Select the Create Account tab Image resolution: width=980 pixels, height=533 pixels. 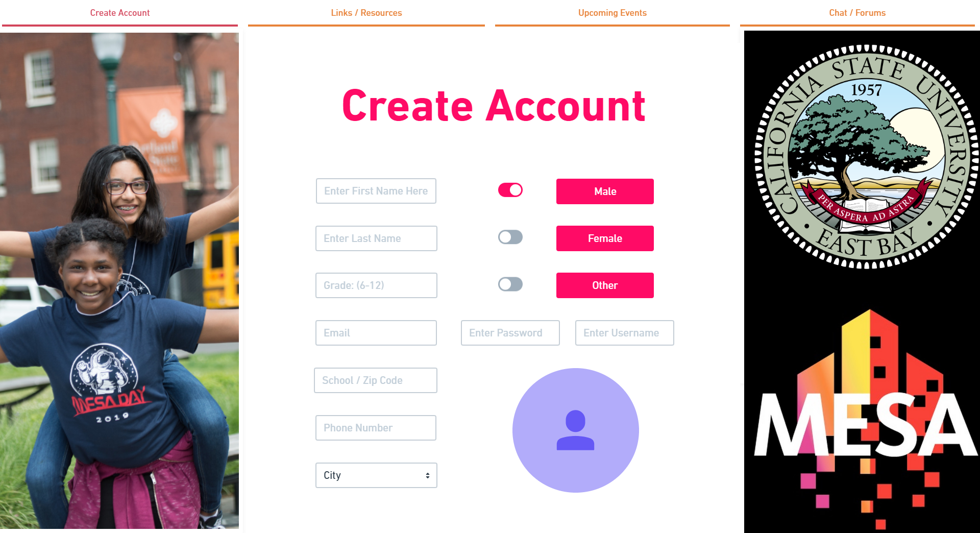coord(120,13)
